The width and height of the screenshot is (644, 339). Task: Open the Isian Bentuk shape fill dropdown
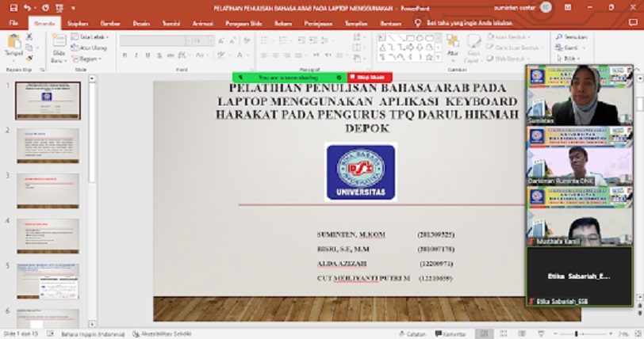(x=508, y=37)
